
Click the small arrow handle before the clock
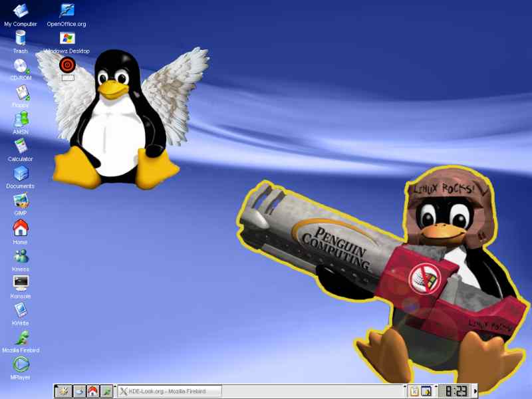pos(436,386)
